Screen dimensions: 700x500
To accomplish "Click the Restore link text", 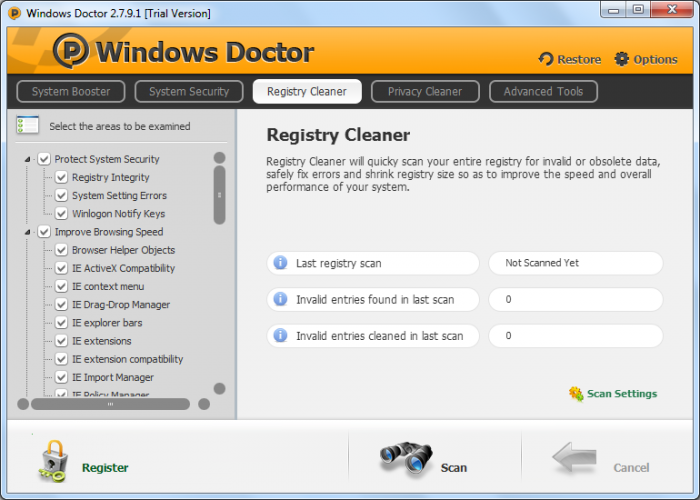I will (x=579, y=59).
